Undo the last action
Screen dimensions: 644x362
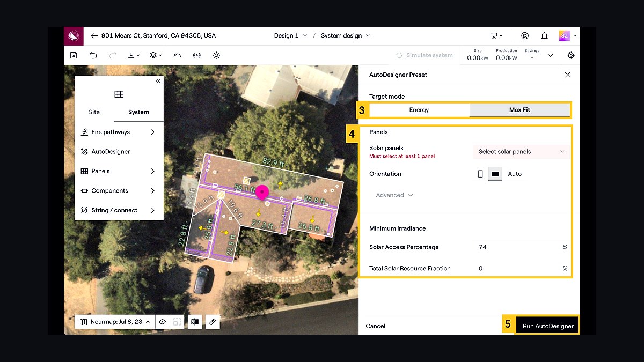[x=93, y=55]
